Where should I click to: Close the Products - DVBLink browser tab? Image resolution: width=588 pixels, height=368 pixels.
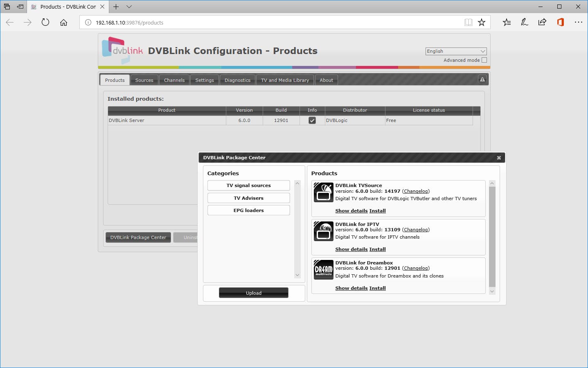102,7
